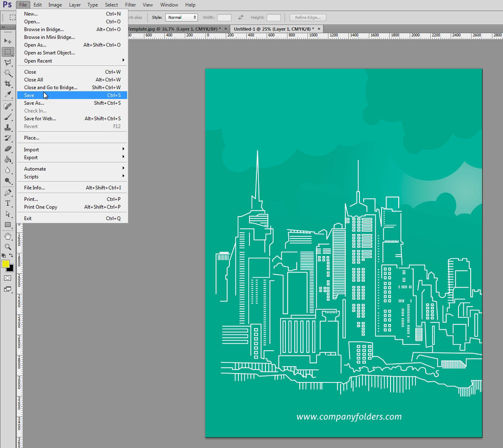This screenshot has width=503, height=448.
Task: Activate the Horizontal Type tool
Action: click(8, 203)
